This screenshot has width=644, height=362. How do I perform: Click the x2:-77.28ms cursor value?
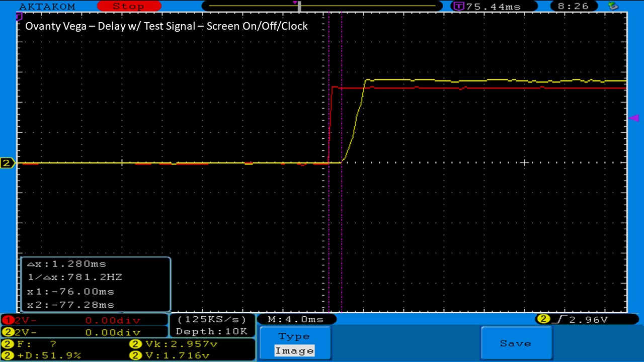click(70, 305)
